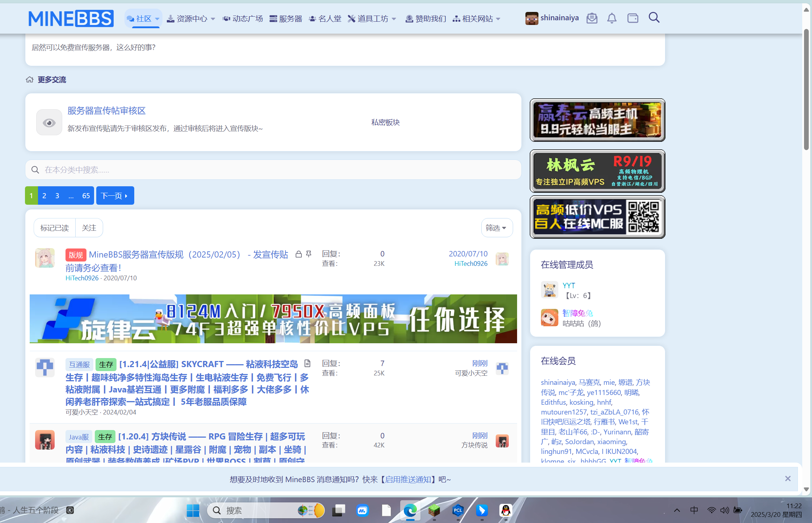This screenshot has width=812, height=523.
Task: Open the Minecraft grass block taskbar icon
Action: click(x=434, y=510)
